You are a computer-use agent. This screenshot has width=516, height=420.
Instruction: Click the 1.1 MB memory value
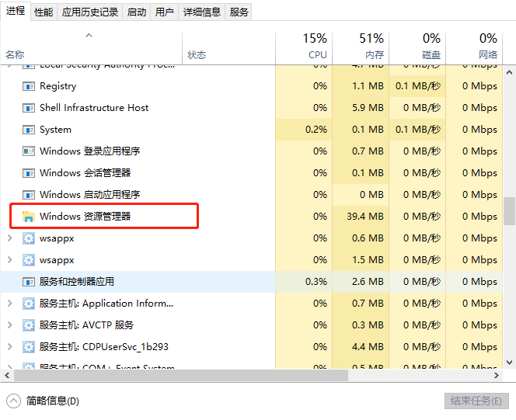(x=368, y=86)
